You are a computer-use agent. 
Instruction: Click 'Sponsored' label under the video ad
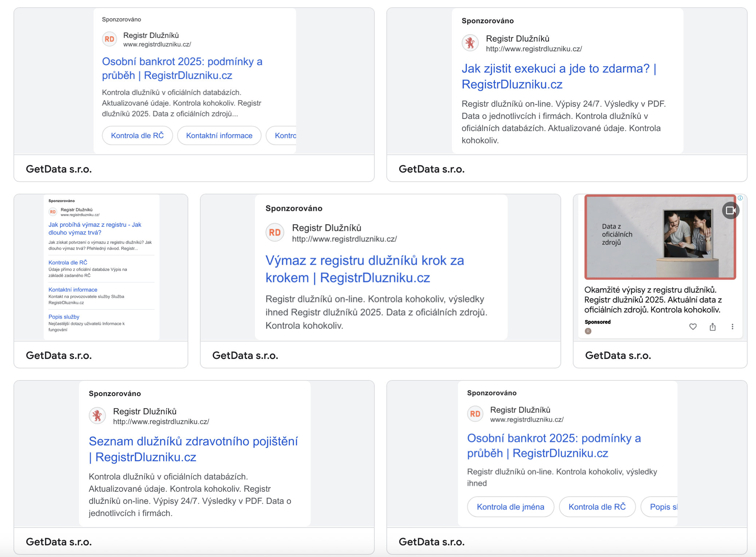point(598,322)
